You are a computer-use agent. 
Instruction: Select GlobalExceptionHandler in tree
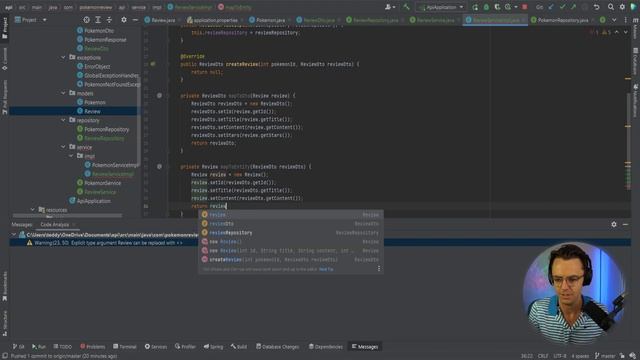pos(107,76)
